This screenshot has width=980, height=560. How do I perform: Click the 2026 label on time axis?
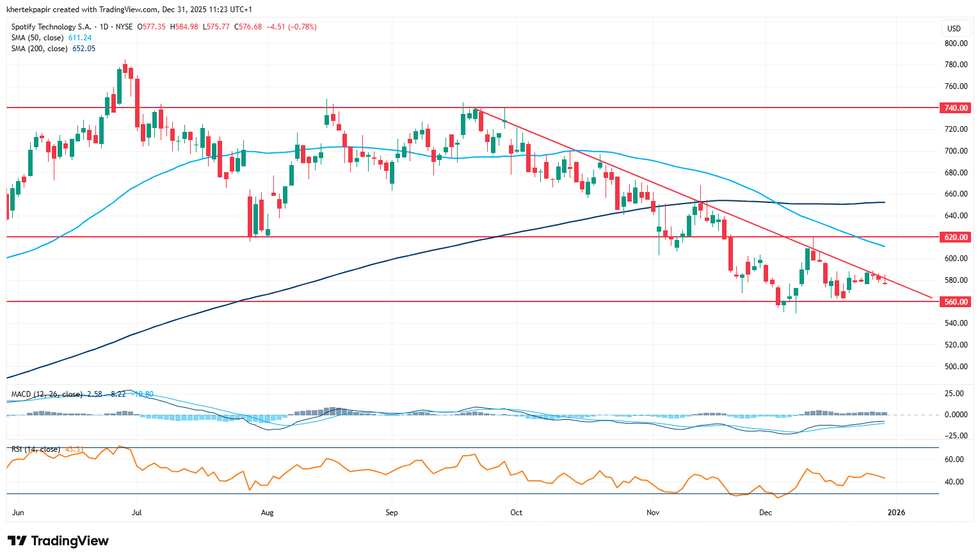pyautogui.click(x=896, y=513)
